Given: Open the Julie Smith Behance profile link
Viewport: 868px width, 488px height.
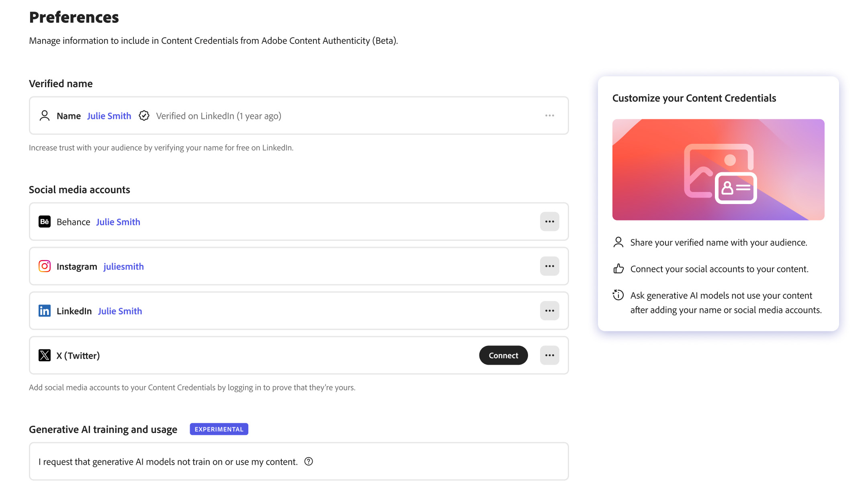Looking at the screenshot, I should 118,222.
